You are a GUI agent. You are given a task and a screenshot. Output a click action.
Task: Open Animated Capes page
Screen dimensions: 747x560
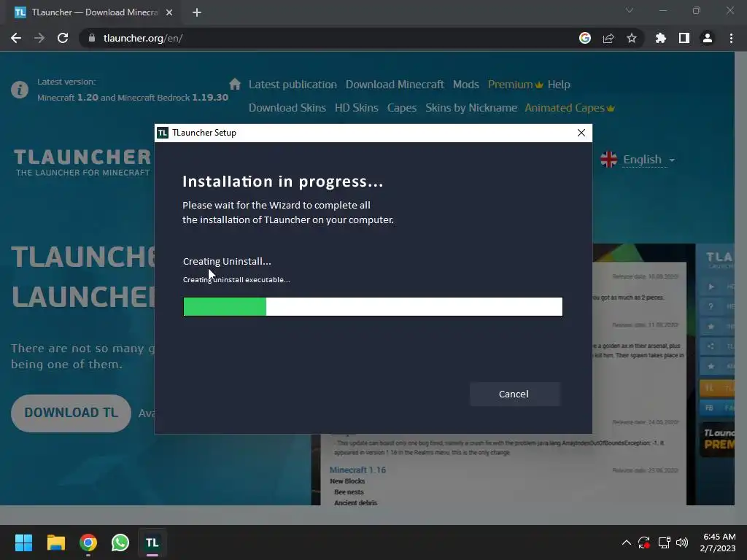point(570,108)
